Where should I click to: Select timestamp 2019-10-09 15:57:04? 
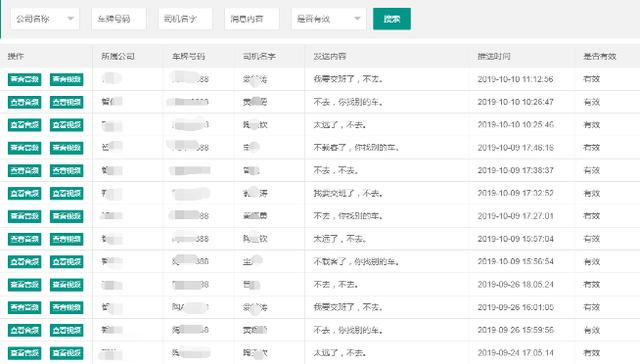[516, 239]
